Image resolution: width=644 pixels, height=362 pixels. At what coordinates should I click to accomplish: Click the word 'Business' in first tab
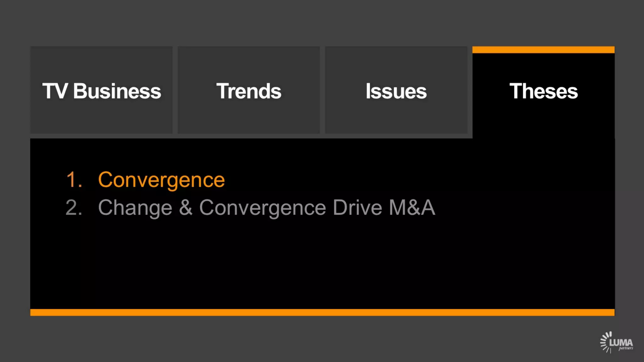pyautogui.click(x=117, y=91)
